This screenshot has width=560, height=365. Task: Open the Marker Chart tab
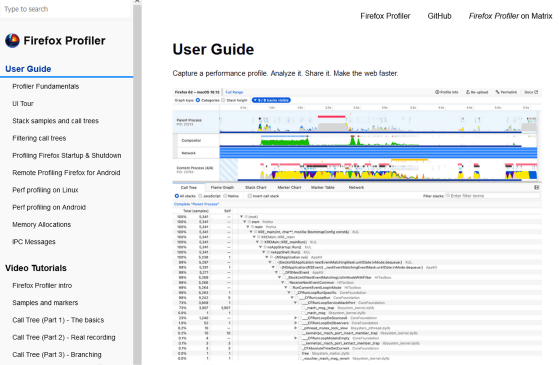tap(289, 188)
